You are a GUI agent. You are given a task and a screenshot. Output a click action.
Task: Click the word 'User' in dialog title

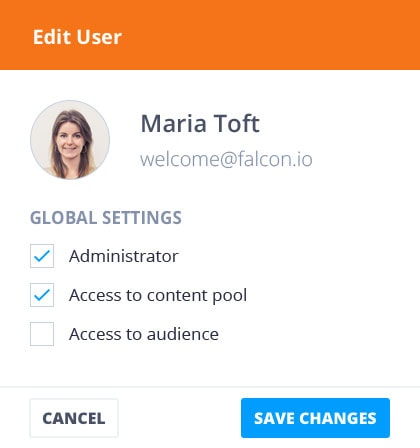pyautogui.click(x=100, y=37)
